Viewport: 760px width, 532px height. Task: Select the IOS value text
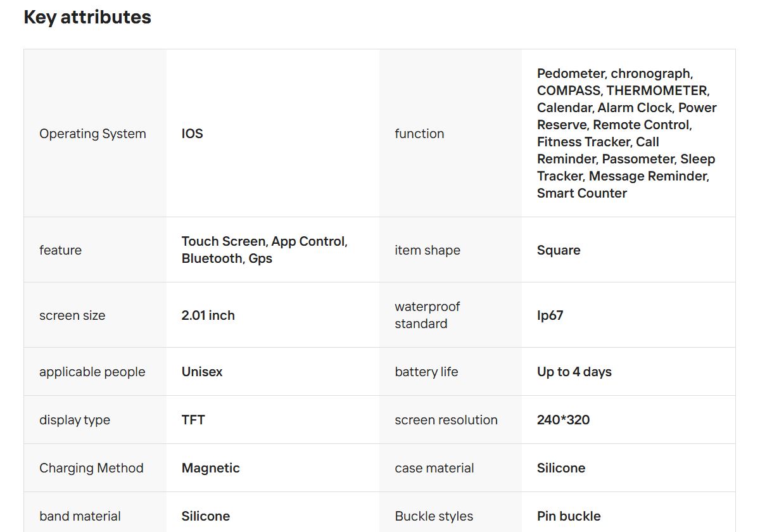point(192,134)
